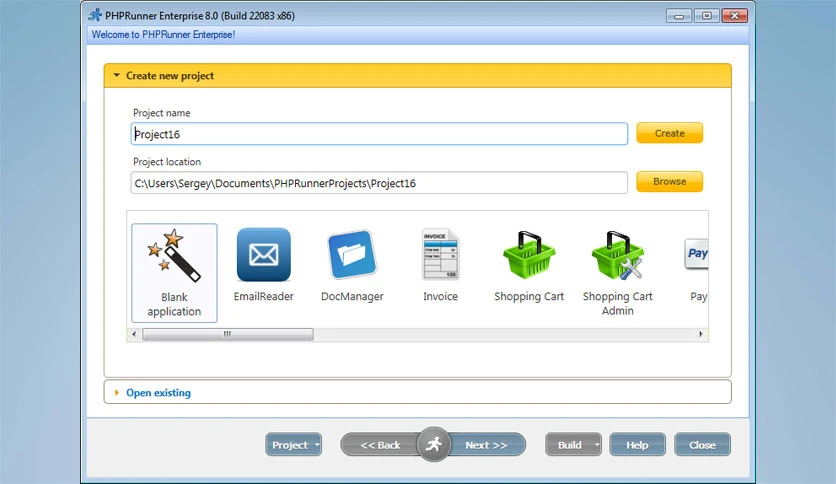Screen dimensions: 836x484
Task: Select Shopping Cart Admin template icon
Action: pyautogui.click(x=617, y=255)
